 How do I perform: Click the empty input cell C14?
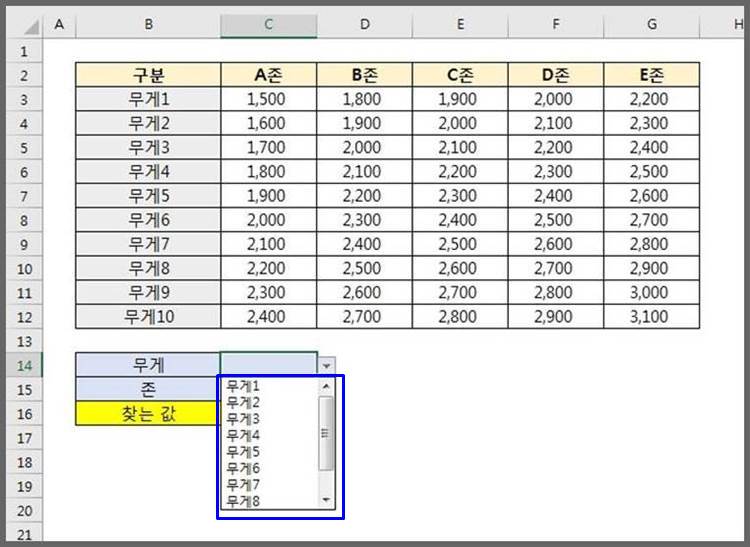[268, 365]
